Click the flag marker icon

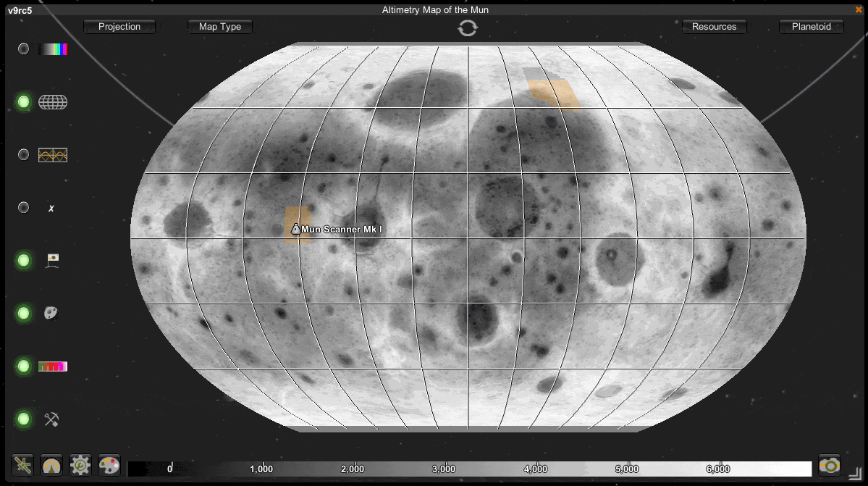click(x=53, y=260)
